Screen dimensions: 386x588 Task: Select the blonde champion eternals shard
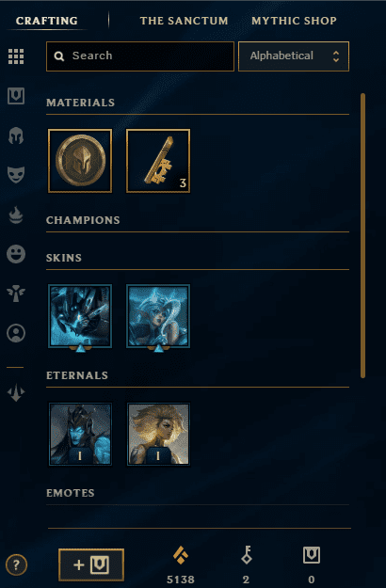coord(158,435)
